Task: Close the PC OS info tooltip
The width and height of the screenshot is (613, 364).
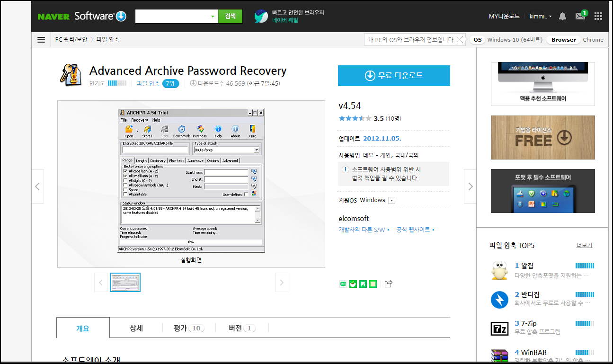Action: tap(460, 40)
